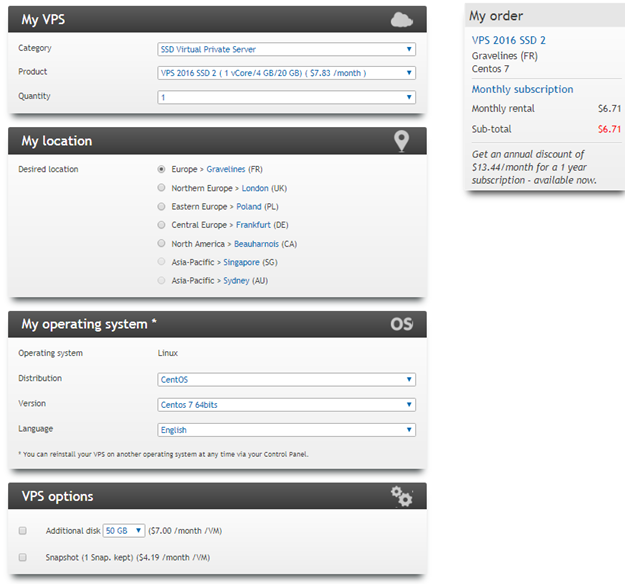Select Eastern Europe Poland (PL) radio button
The height and width of the screenshot is (586, 627).
pyautogui.click(x=161, y=206)
